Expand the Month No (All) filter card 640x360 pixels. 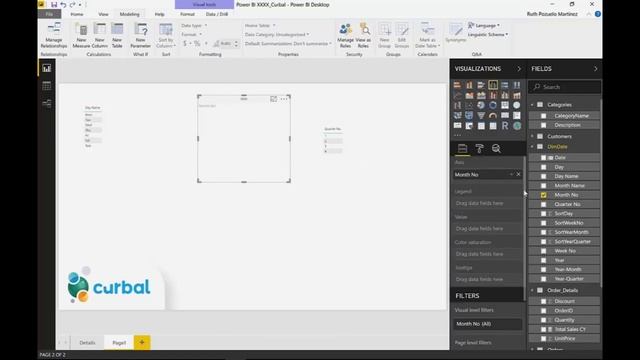[x=488, y=324]
